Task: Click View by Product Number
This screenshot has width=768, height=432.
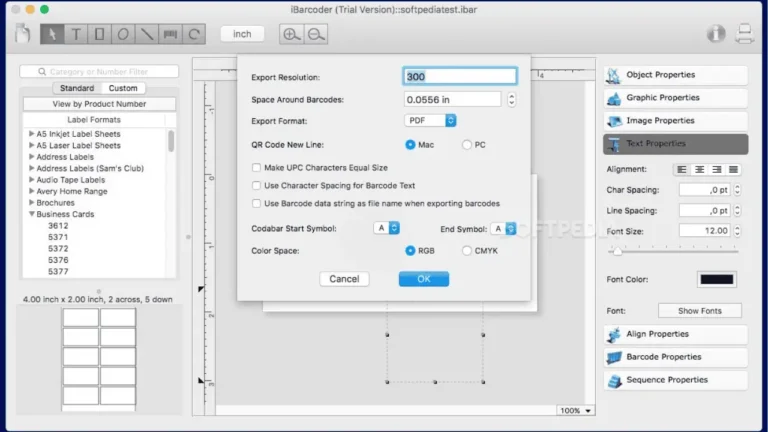Action: pos(99,104)
